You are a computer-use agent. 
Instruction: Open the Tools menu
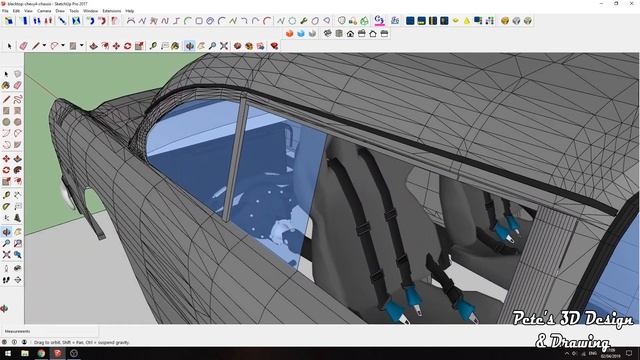[74, 11]
